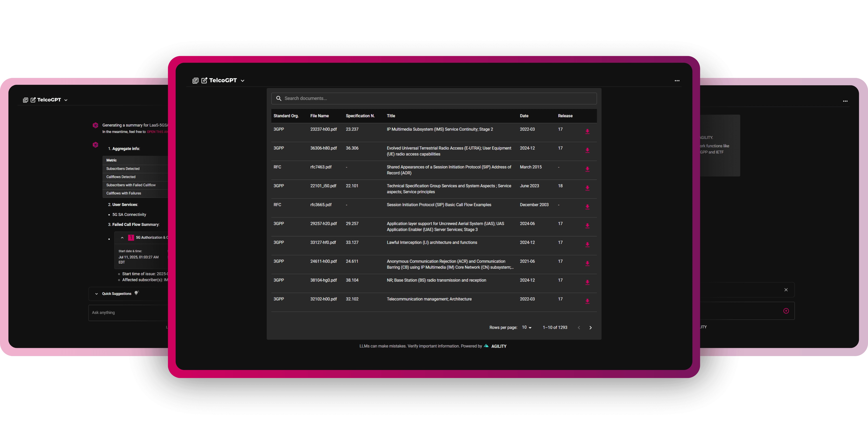This screenshot has height=434, width=868.
Task: Download the 32102-h00.pdf document
Action: click(587, 301)
